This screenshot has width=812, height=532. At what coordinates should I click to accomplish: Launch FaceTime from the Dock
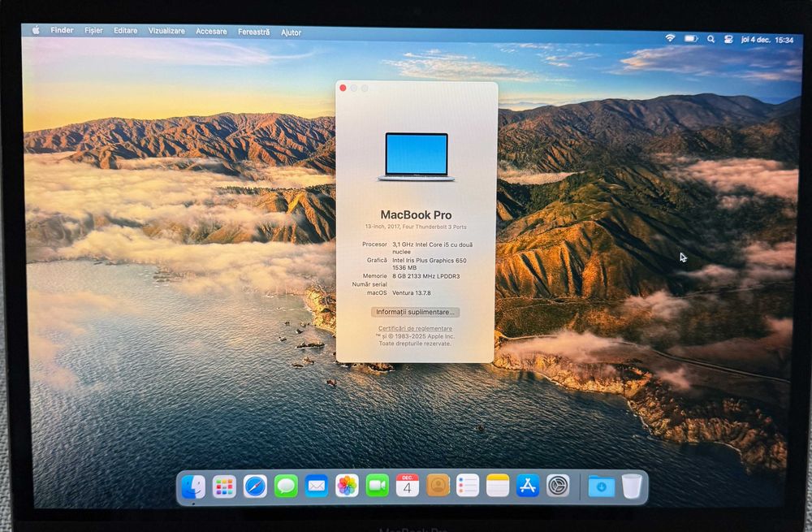coord(378,486)
